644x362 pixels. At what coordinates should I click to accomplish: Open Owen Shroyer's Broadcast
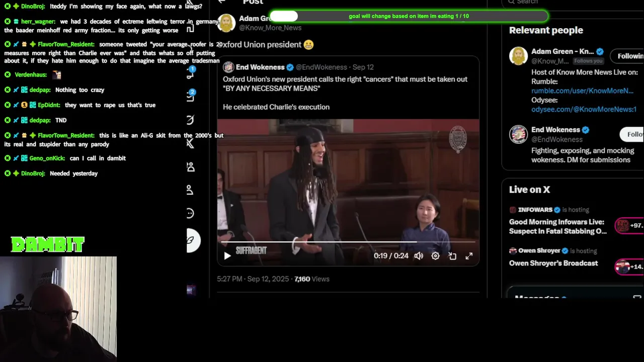[553, 263]
